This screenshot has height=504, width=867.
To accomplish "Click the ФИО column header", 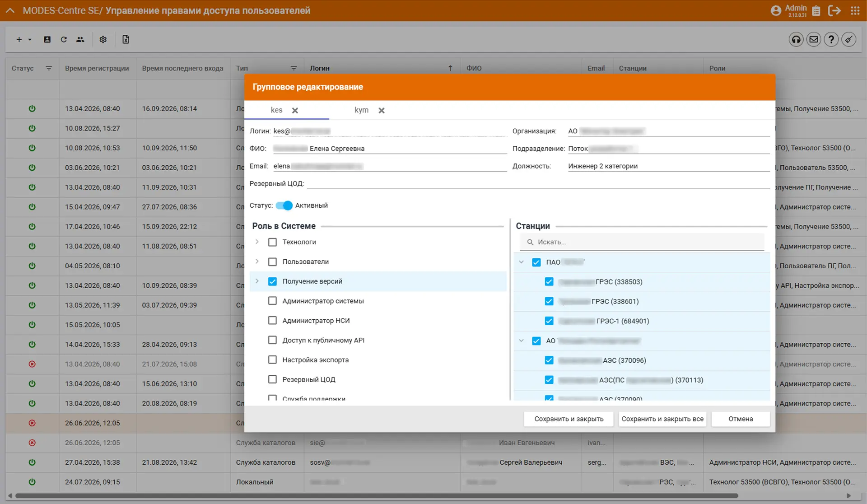I will click(x=474, y=68).
